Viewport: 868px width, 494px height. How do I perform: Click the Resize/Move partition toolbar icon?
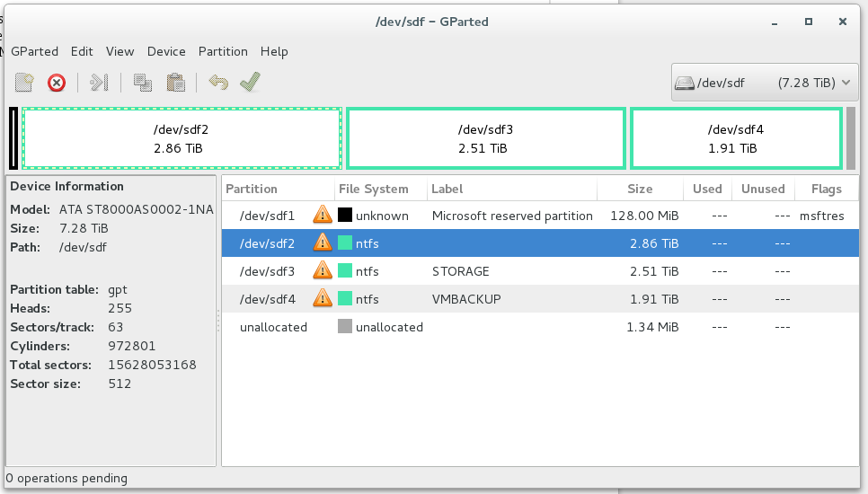[99, 83]
